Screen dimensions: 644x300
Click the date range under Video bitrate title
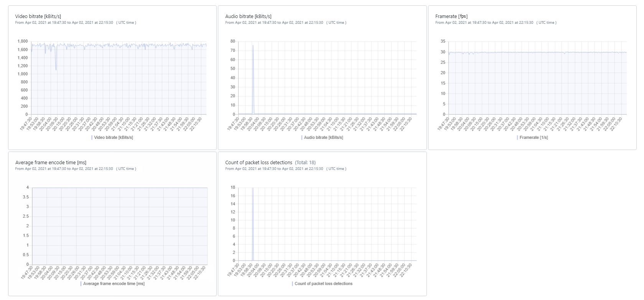click(76, 23)
